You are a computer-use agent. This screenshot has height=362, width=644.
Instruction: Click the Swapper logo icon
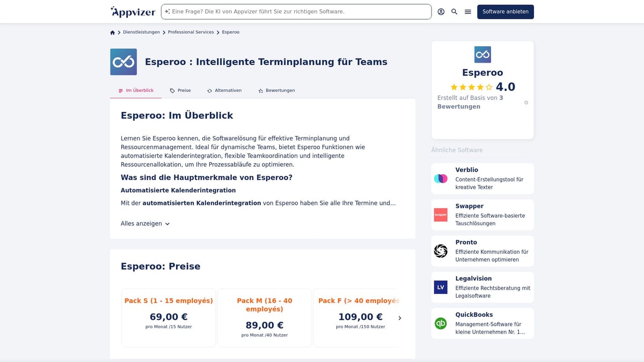[x=441, y=215]
